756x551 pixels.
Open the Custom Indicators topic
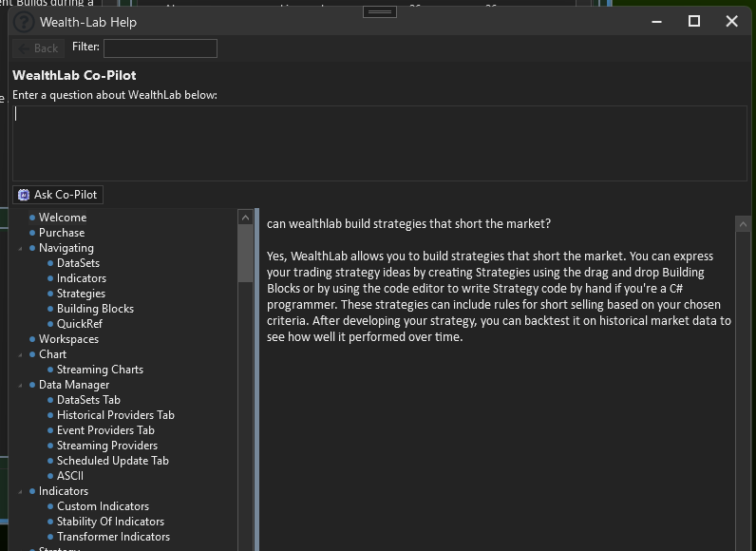point(104,506)
